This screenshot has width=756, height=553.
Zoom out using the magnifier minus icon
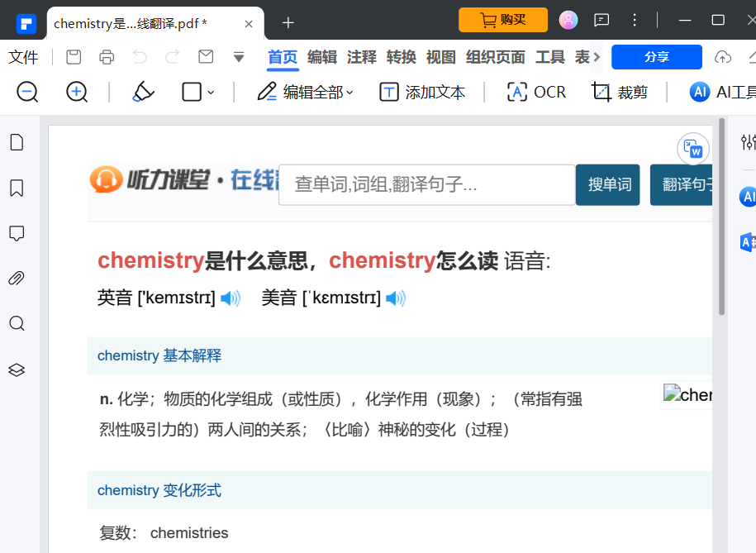coord(26,92)
